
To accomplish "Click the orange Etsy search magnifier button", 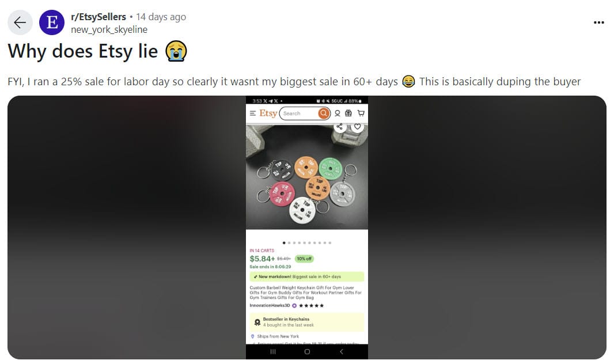I will [324, 113].
